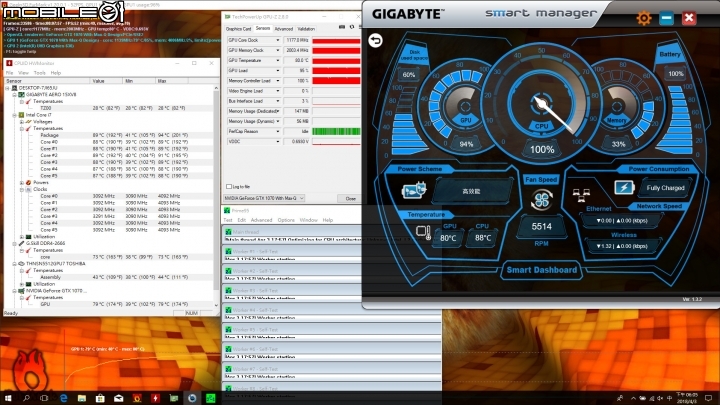Collapse the G.Skill DDR4-2666 node
The width and height of the screenshot is (720, 405).
pos(15,243)
